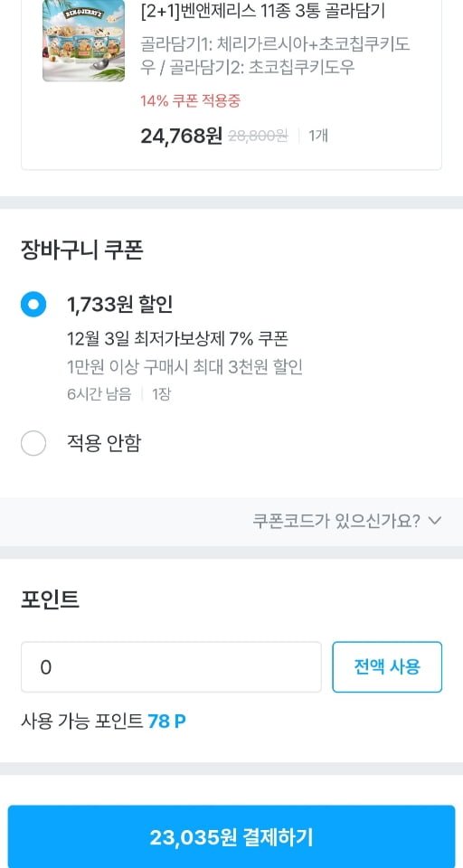Tap the 전액 사용 button
This screenshot has width=463, height=868.
pyautogui.click(x=387, y=667)
